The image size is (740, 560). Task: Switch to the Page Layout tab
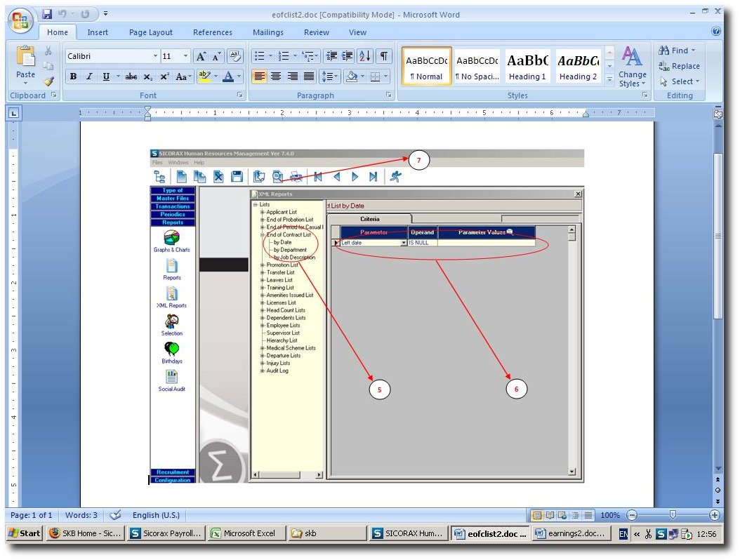pyautogui.click(x=150, y=32)
